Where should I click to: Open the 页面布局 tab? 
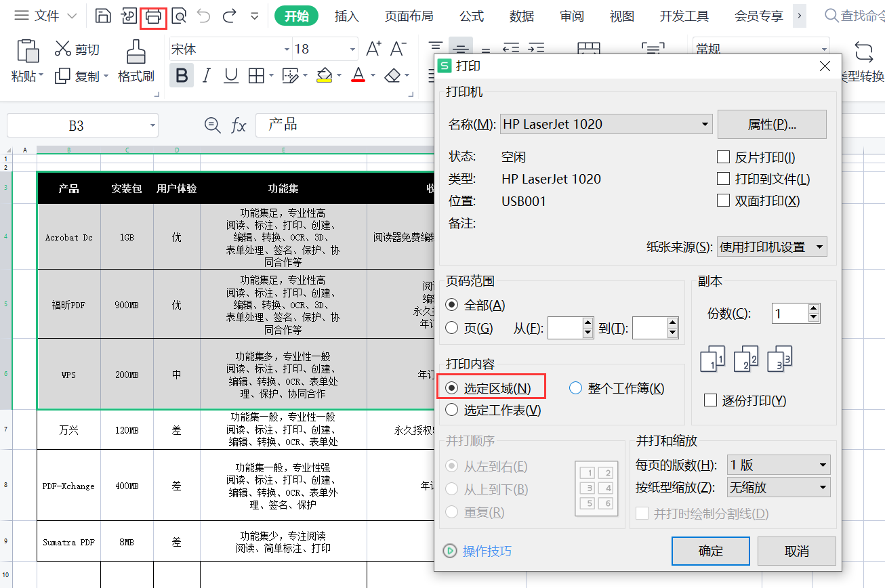409,16
